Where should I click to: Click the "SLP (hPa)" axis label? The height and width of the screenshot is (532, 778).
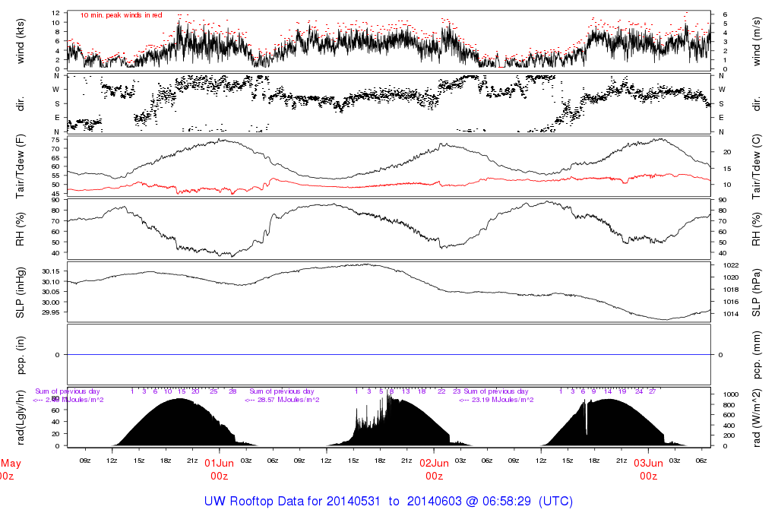(757, 293)
